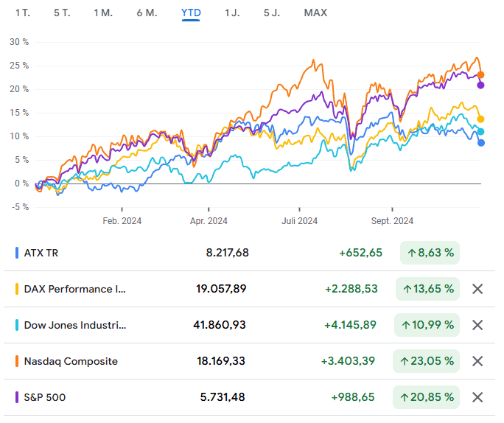Choose the 5 J. chart range
The image size is (504, 423).
pyautogui.click(x=271, y=13)
